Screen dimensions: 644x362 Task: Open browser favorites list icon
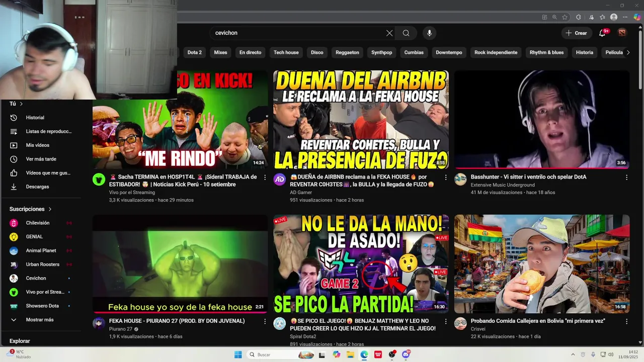coord(603,17)
